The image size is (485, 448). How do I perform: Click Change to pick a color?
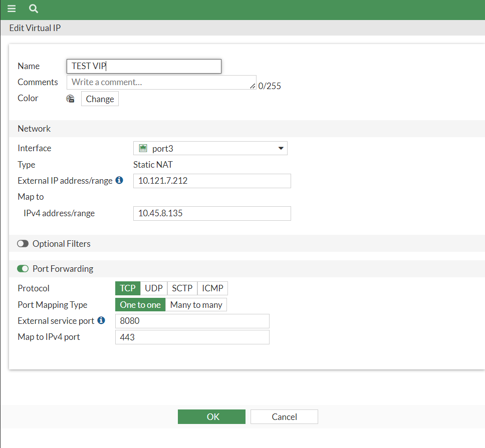tap(100, 99)
